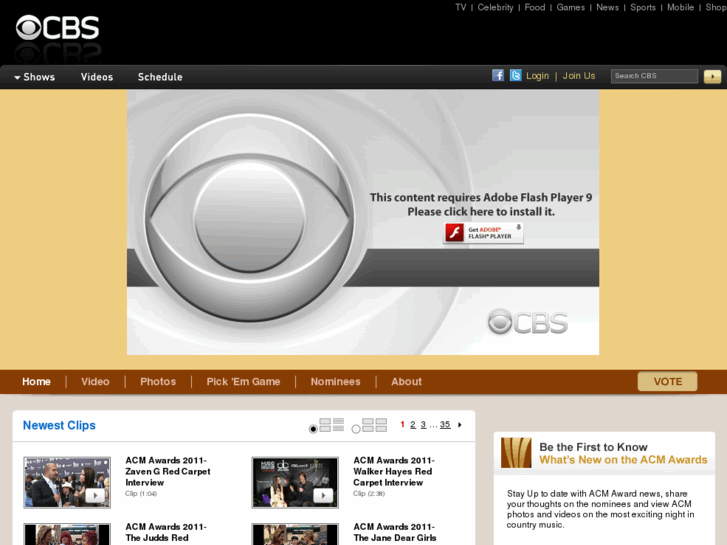Open the Pick 'Em Game tab
The image size is (727, 545).
click(x=243, y=382)
